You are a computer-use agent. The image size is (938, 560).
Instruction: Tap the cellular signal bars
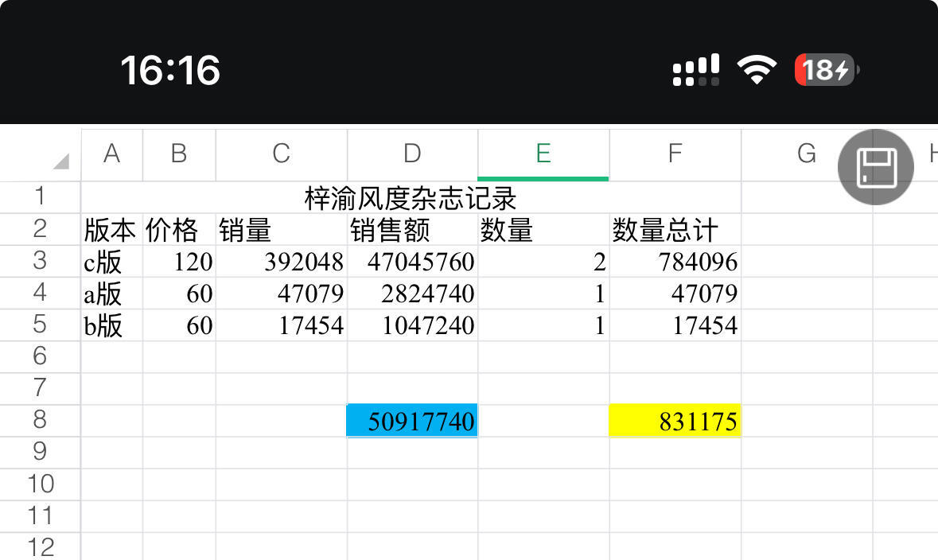click(x=695, y=70)
